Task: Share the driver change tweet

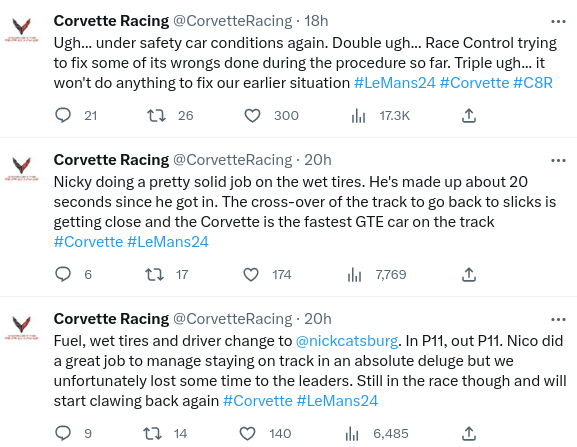Action: click(469, 433)
